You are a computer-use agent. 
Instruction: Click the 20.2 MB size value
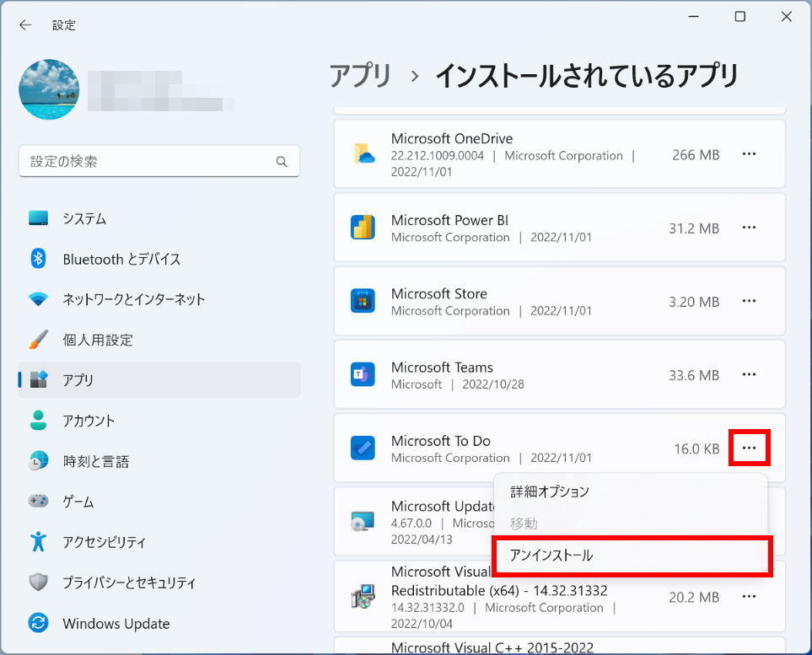click(694, 598)
